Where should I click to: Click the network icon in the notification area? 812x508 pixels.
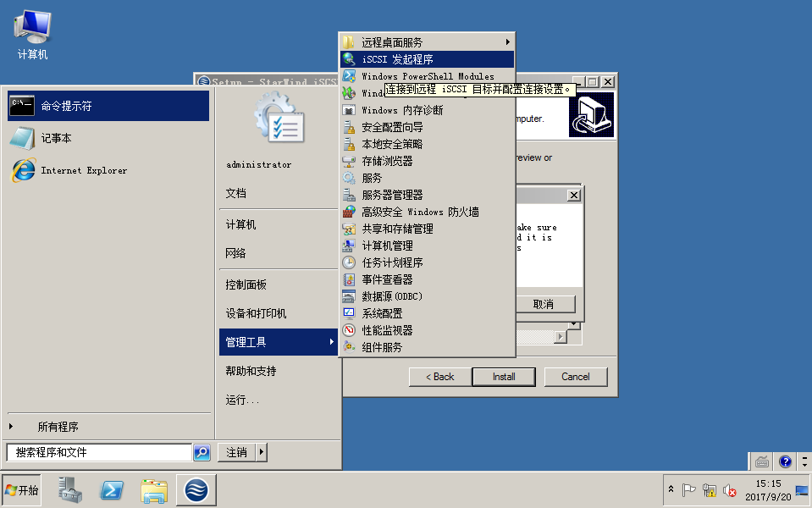pos(710,491)
